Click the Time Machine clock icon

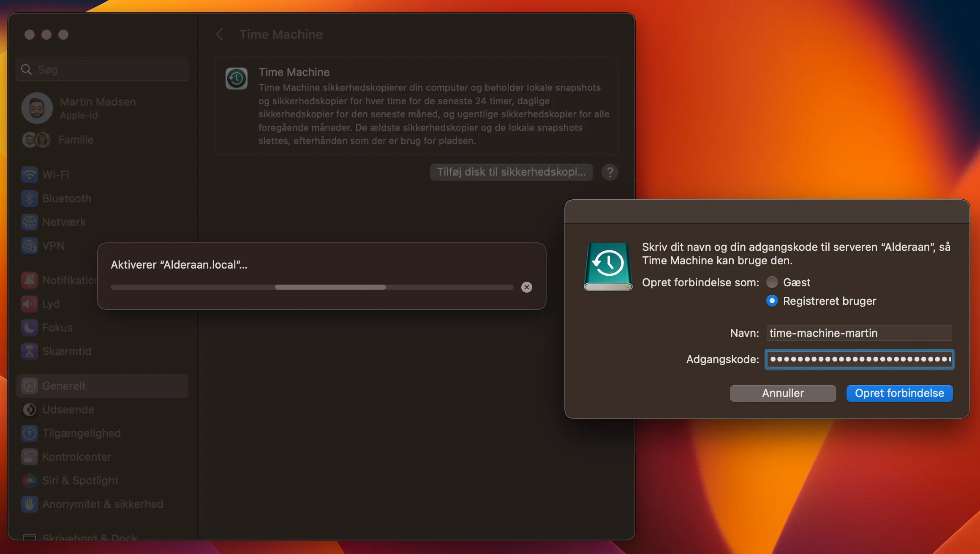(236, 79)
